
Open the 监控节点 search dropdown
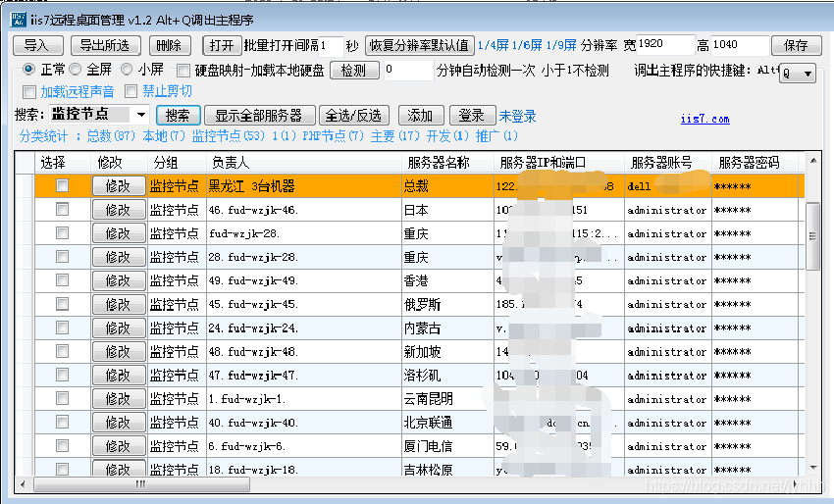pos(141,115)
